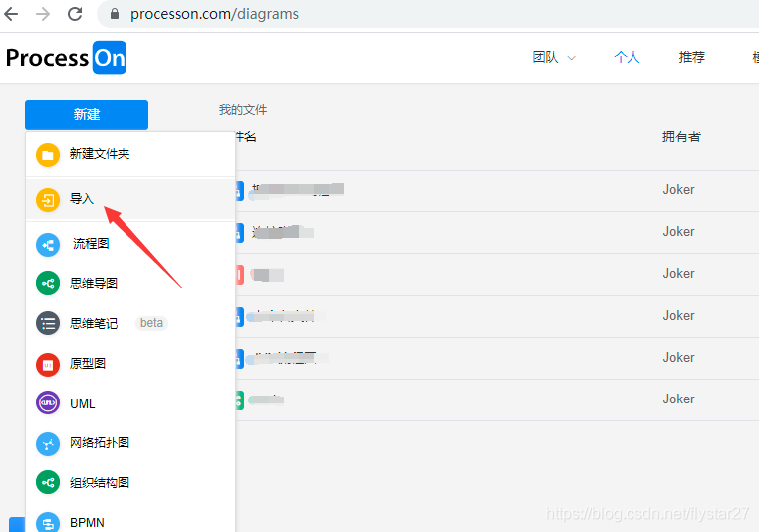Screen dimensions: 759x532
Task: Click the purple UML icon
Action: (48, 402)
